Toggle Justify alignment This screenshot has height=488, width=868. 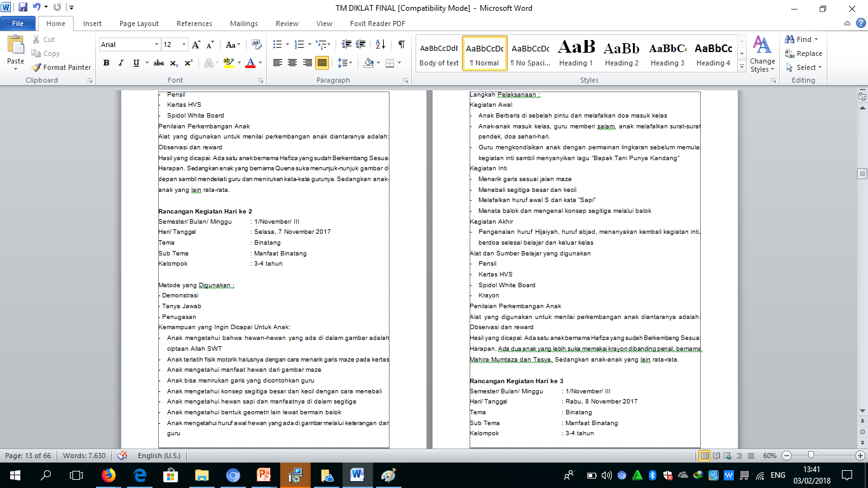coord(322,63)
